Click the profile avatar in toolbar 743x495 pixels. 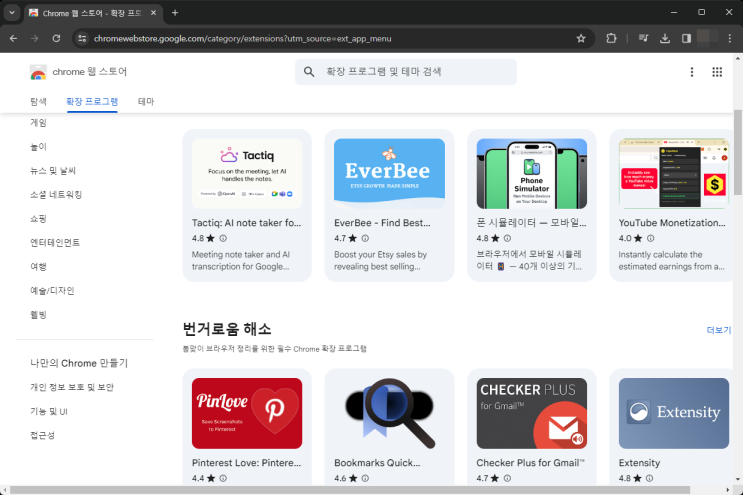point(707,37)
